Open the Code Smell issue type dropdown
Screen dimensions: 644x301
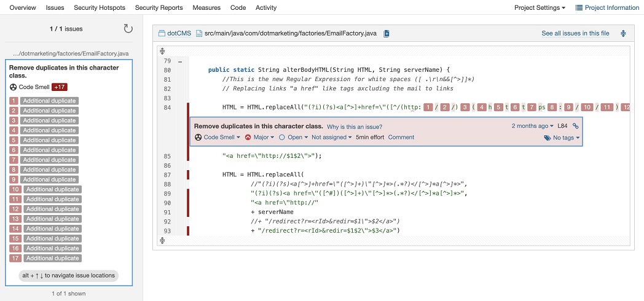coord(218,138)
